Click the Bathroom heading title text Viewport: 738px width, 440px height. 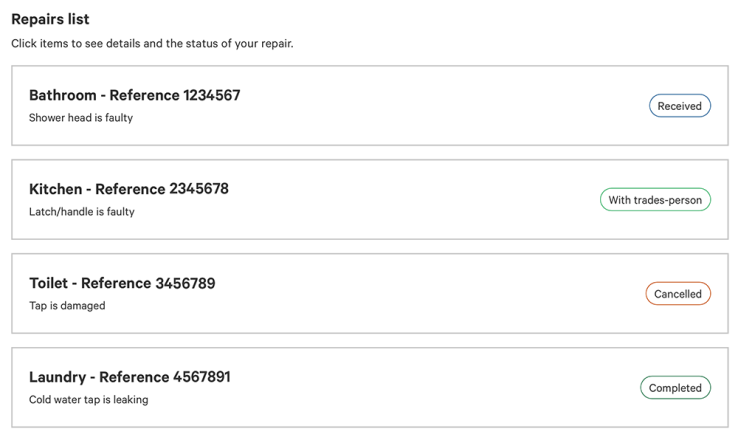click(135, 95)
